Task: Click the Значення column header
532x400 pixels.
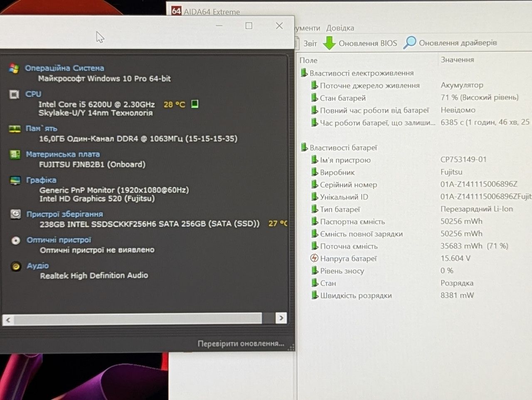Action: tap(457, 60)
